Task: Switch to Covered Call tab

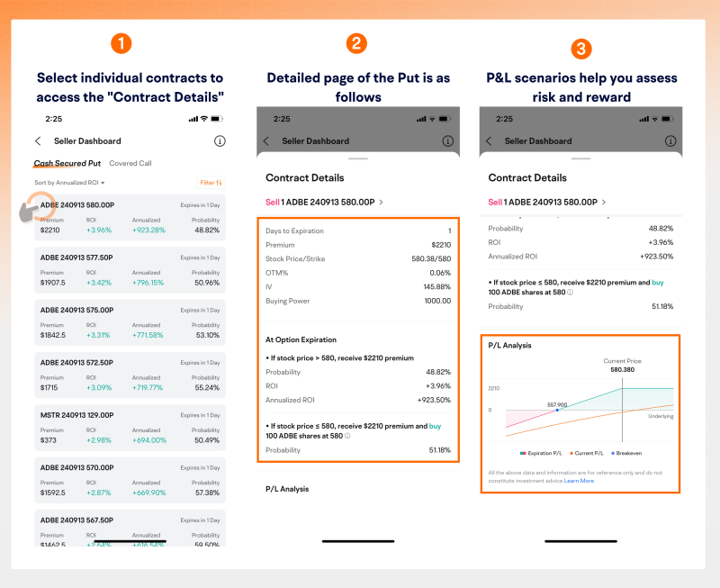Action: point(130,163)
